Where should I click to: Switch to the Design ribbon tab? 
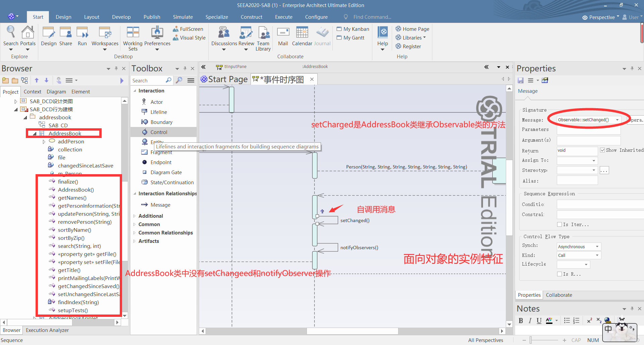[63, 17]
